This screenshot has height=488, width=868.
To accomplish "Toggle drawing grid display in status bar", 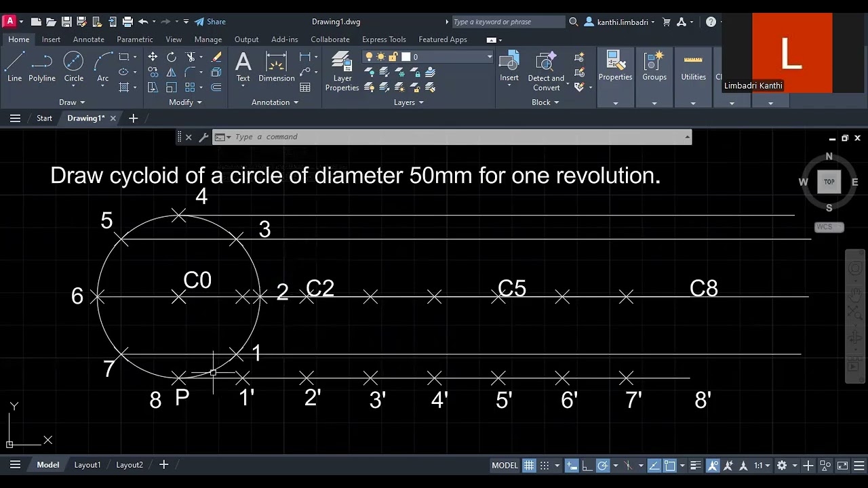I will coord(529,466).
